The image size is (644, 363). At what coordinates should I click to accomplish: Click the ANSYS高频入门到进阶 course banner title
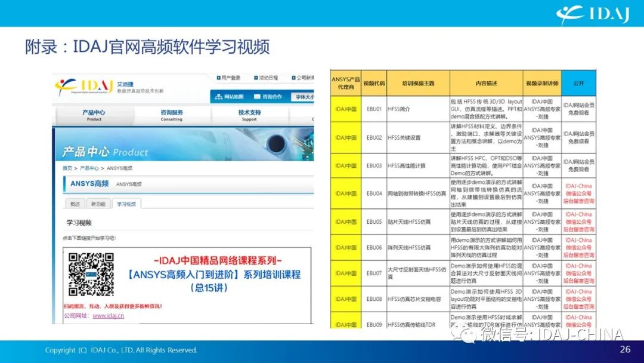213,274
